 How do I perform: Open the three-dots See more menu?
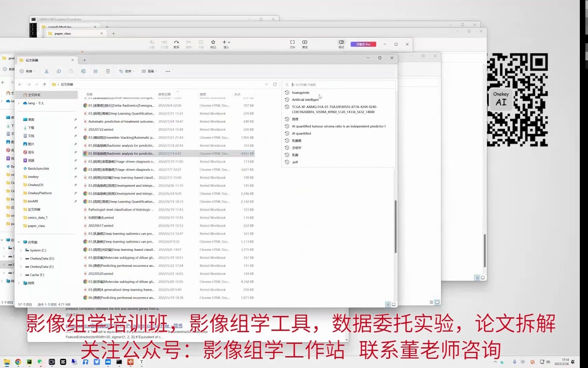tap(168, 71)
